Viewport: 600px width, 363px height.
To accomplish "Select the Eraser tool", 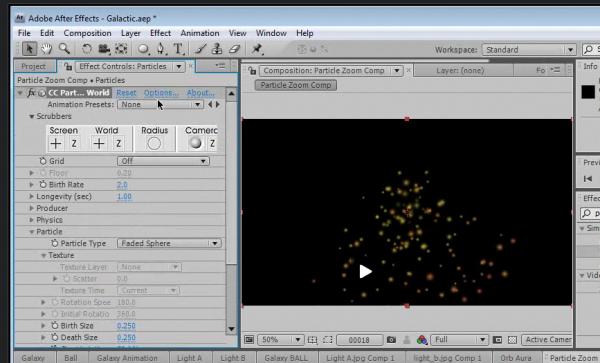I will (234, 49).
